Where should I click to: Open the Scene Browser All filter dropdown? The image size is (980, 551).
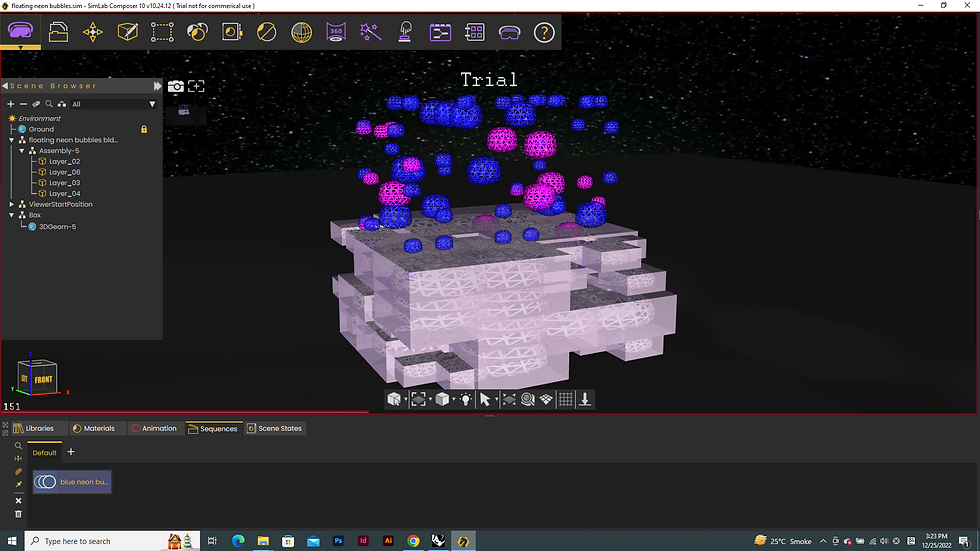pos(114,104)
